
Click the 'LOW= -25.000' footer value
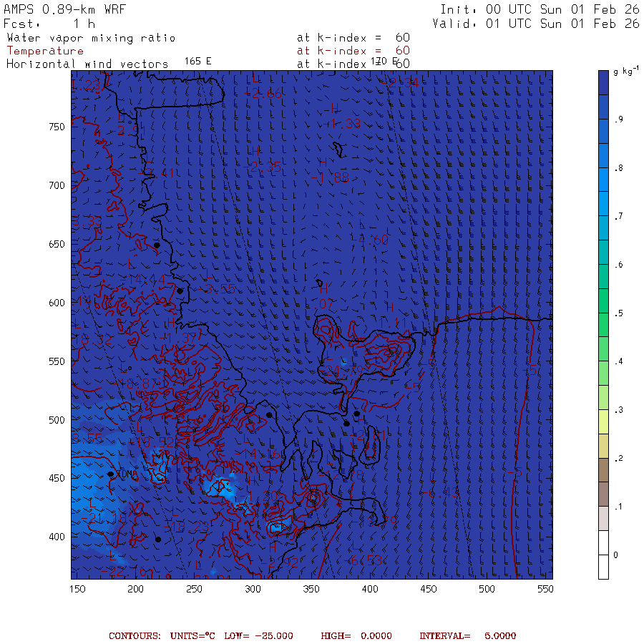[259, 636]
